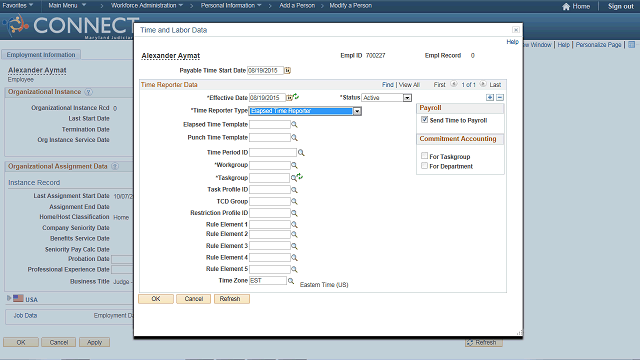Go to previous row arrow
Viewport: 640px width, 360px height.
[x=453, y=84]
